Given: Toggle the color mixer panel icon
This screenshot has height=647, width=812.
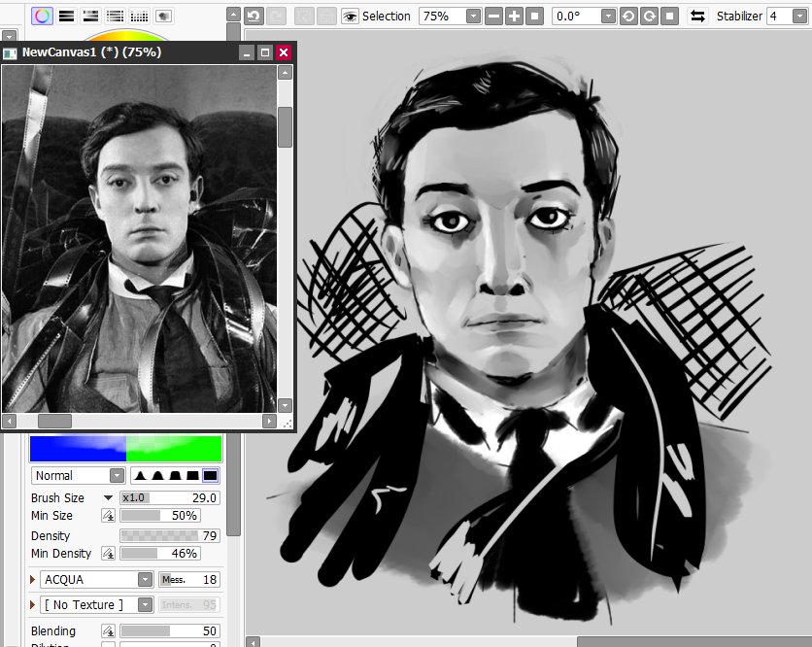Looking at the screenshot, I should tap(115, 17).
